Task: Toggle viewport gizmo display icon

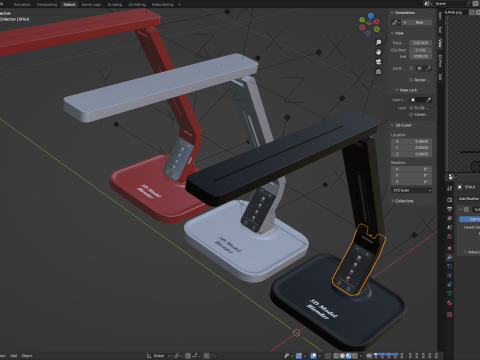Action: pyautogui.click(x=299, y=356)
